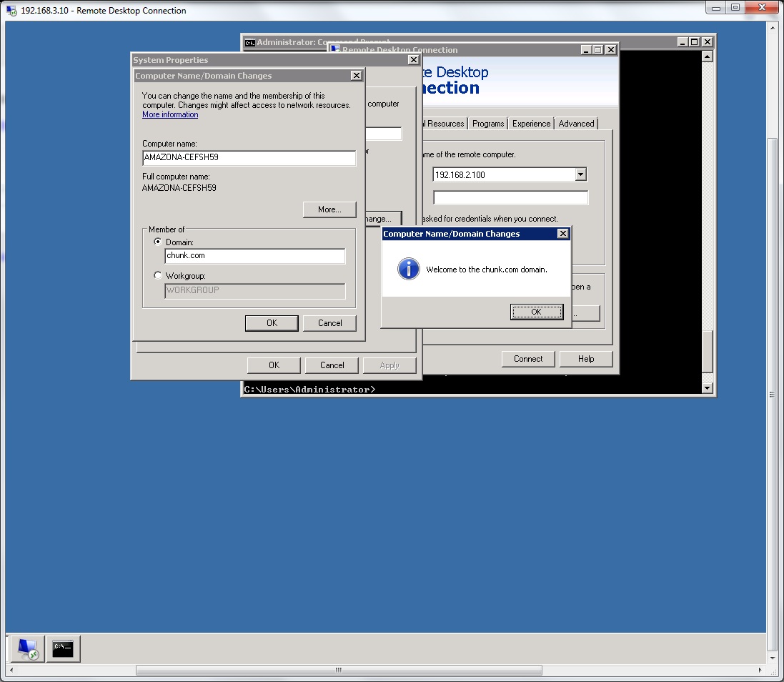Click the More... button
The width and height of the screenshot is (784, 682).
click(x=329, y=209)
